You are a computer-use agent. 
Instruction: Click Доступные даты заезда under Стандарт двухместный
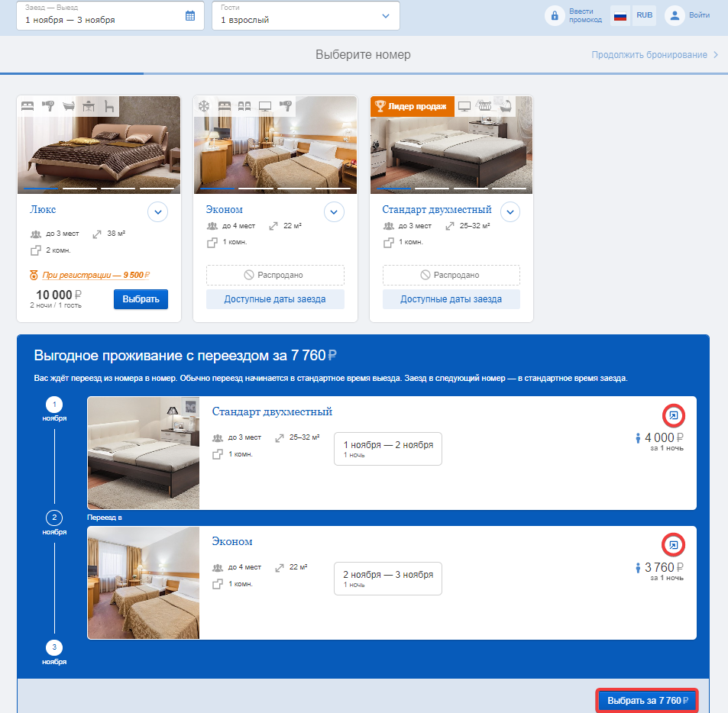[451, 299]
